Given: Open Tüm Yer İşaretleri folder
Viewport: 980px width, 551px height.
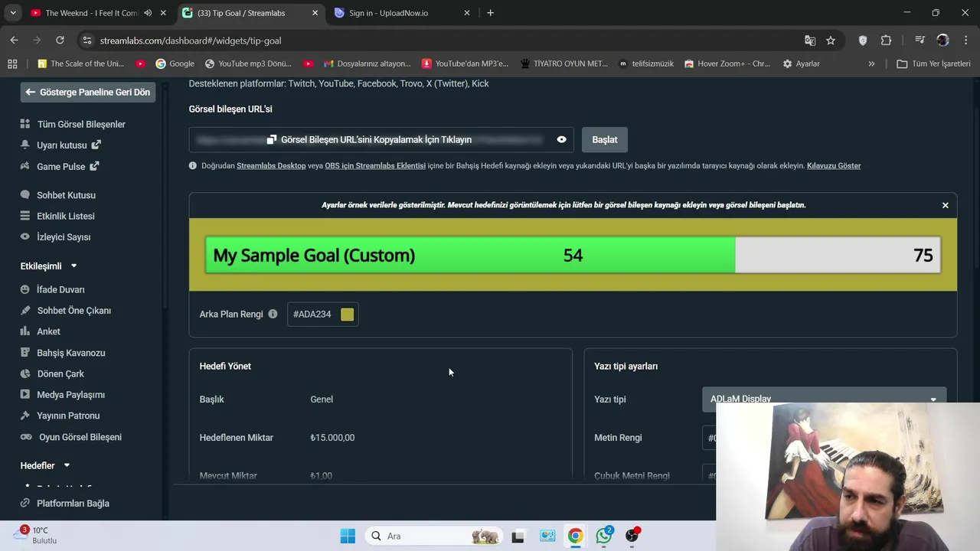Looking at the screenshot, I should (933, 64).
